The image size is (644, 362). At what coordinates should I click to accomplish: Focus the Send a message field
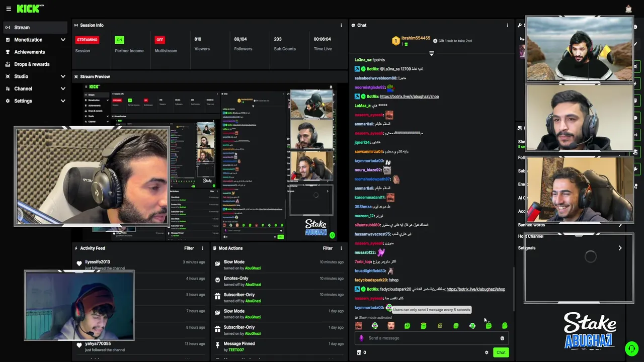click(431, 338)
